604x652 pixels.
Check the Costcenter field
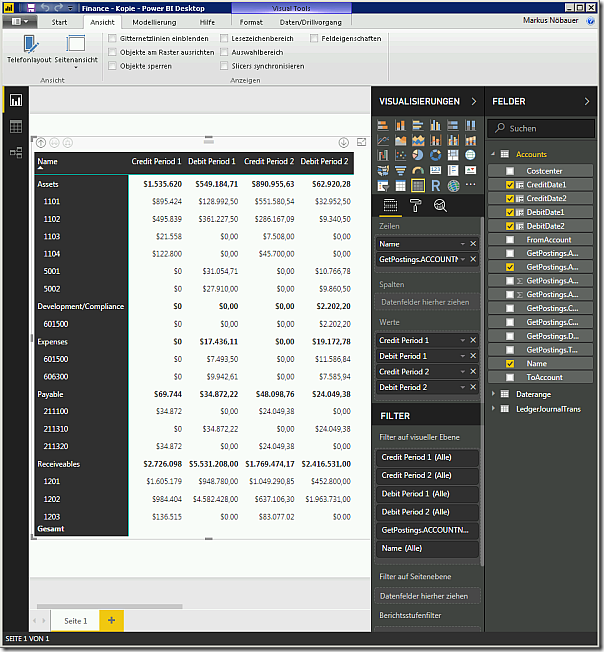(510, 171)
